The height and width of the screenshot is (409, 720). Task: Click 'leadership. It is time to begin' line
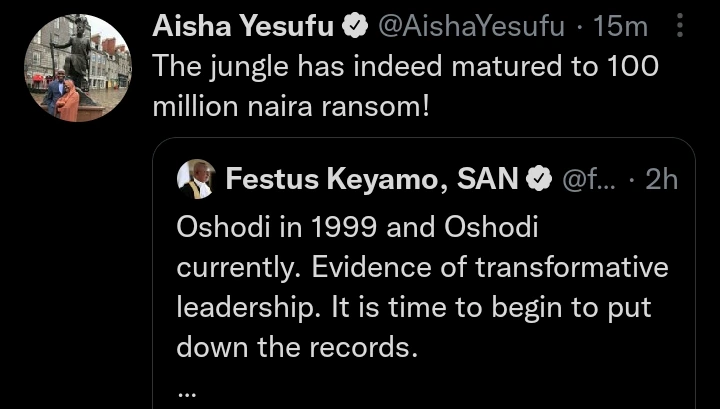(413, 307)
